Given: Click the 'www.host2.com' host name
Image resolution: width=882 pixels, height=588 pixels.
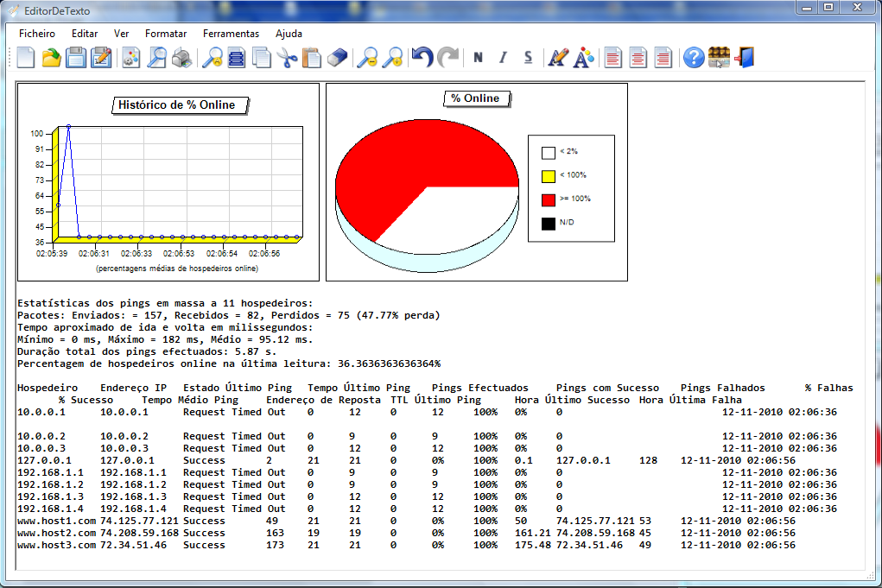Looking at the screenshot, I should [57, 533].
